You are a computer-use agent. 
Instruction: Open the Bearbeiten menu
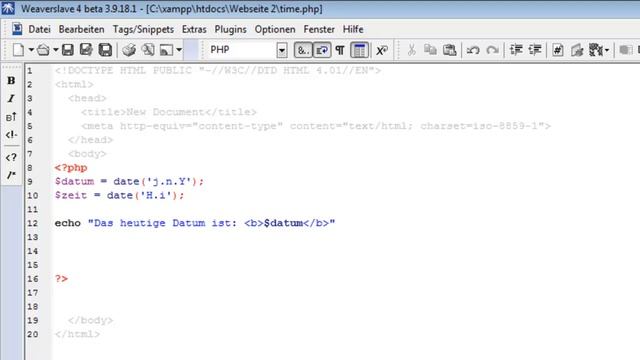pos(81,29)
